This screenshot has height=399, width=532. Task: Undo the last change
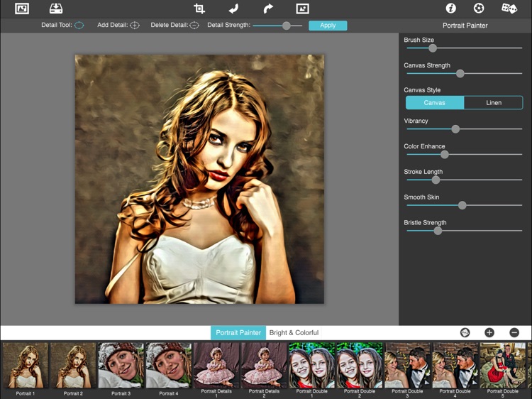coord(233,9)
